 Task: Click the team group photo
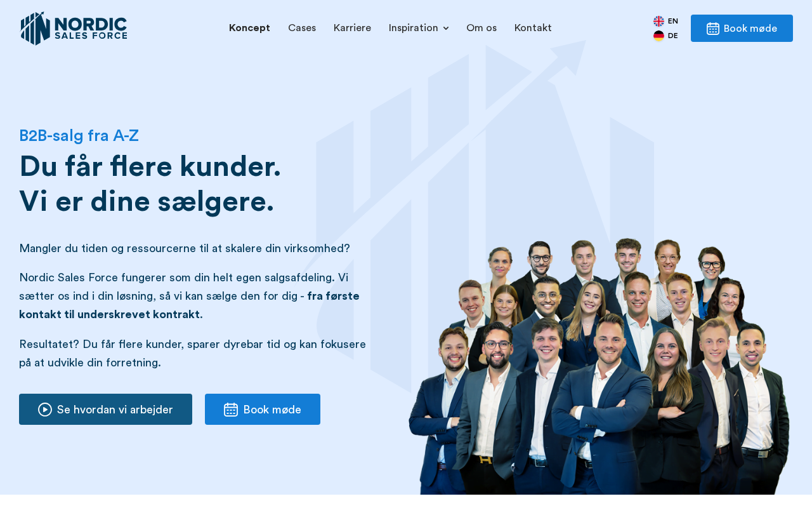click(599, 366)
